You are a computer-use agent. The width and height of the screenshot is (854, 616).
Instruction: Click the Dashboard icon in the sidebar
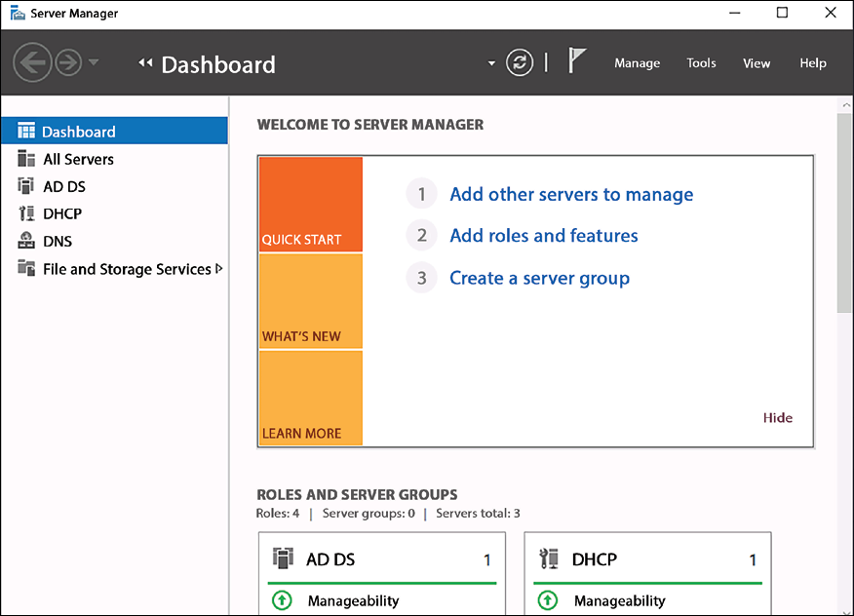pos(26,131)
